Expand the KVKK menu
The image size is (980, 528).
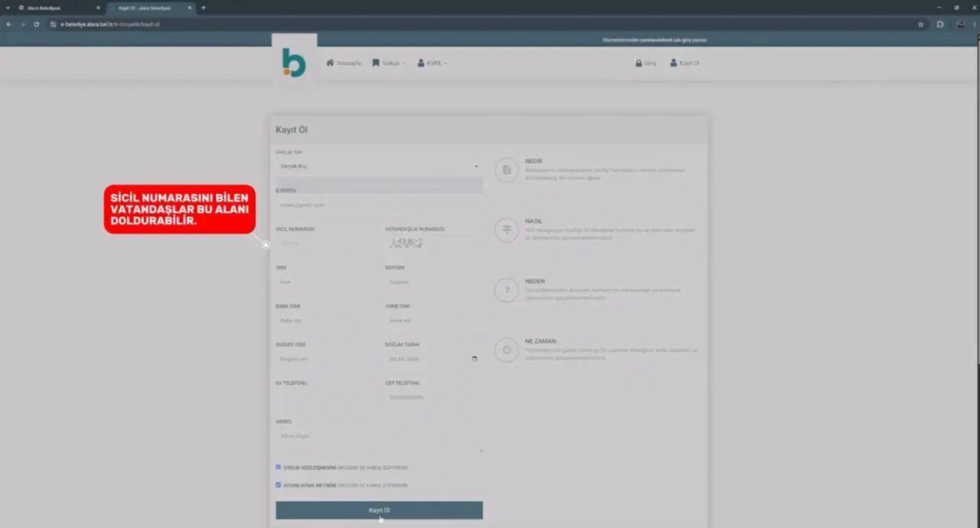433,63
